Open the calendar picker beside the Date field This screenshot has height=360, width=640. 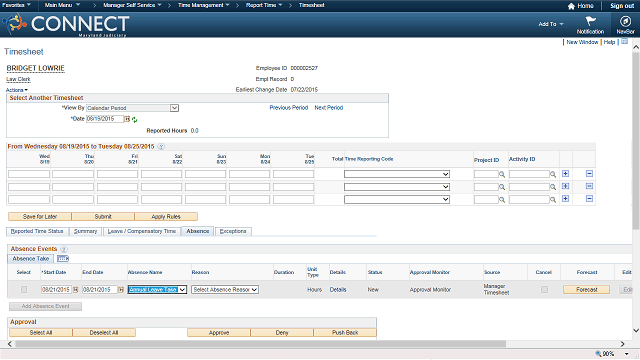point(127,119)
